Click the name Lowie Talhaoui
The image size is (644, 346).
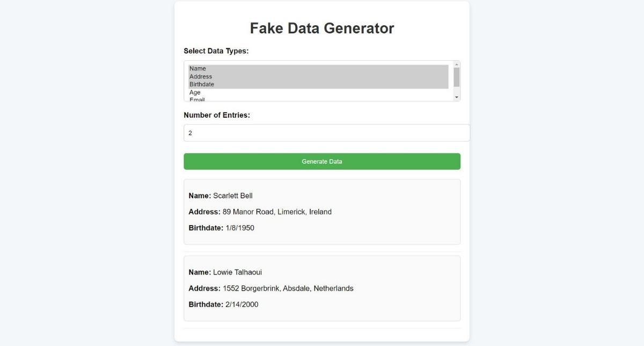(237, 272)
